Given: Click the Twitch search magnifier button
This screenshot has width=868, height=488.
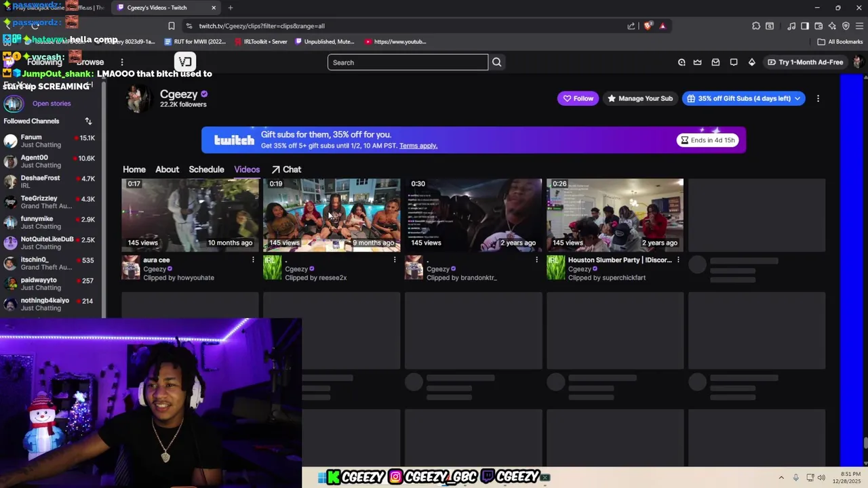Looking at the screenshot, I should pos(496,62).
